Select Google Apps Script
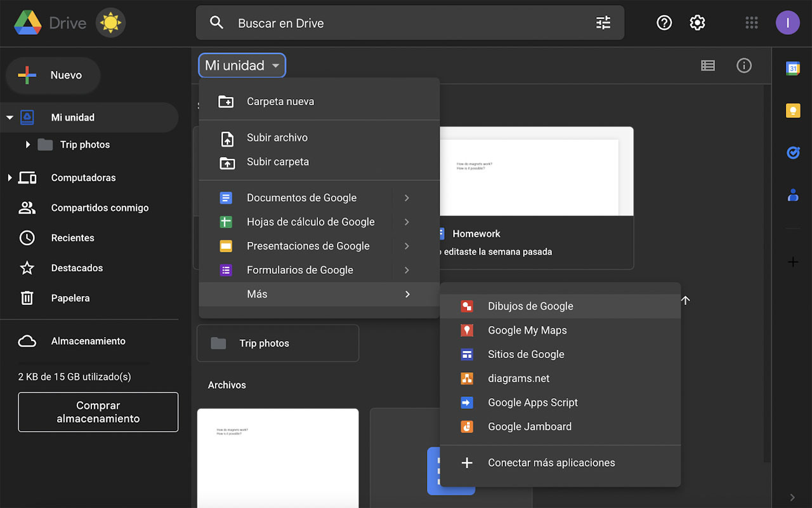Viewport: 812px width, 508px height. [560, 403]
